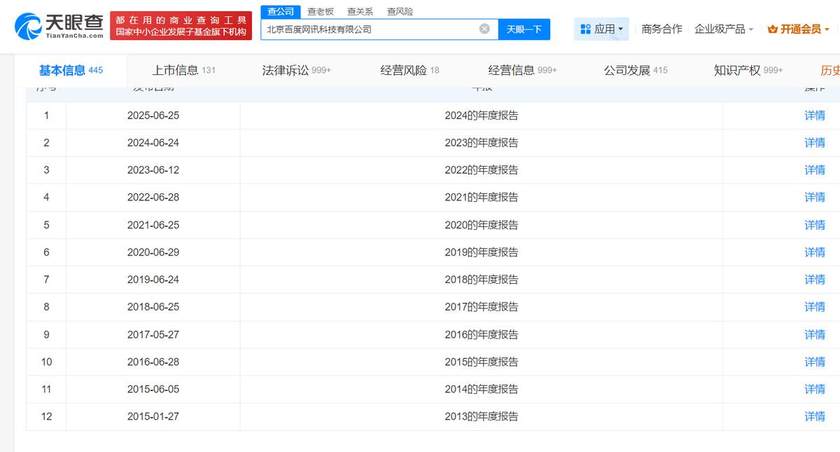Go to the 经营风险 tab

pyautogui.click(x=409, y=71)
